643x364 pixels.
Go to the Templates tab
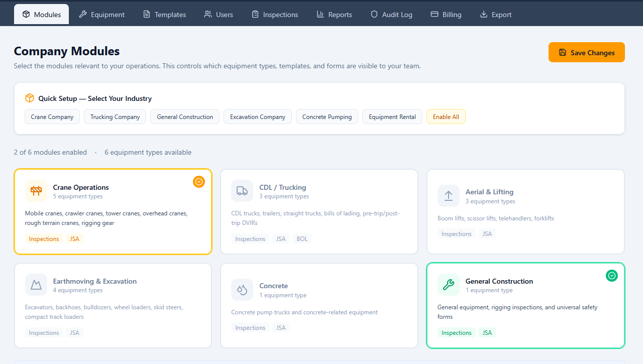click(165, 15)
